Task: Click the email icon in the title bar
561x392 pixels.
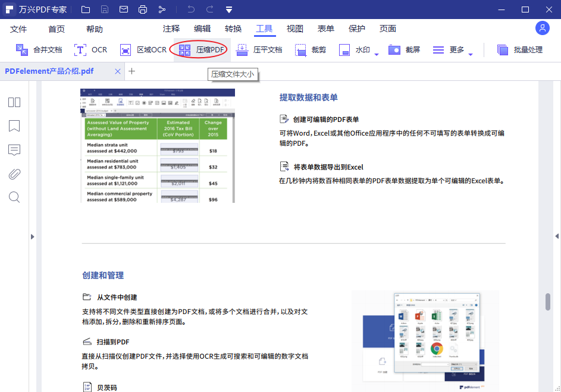Action: pyautogui.click(x=124, y=9)
